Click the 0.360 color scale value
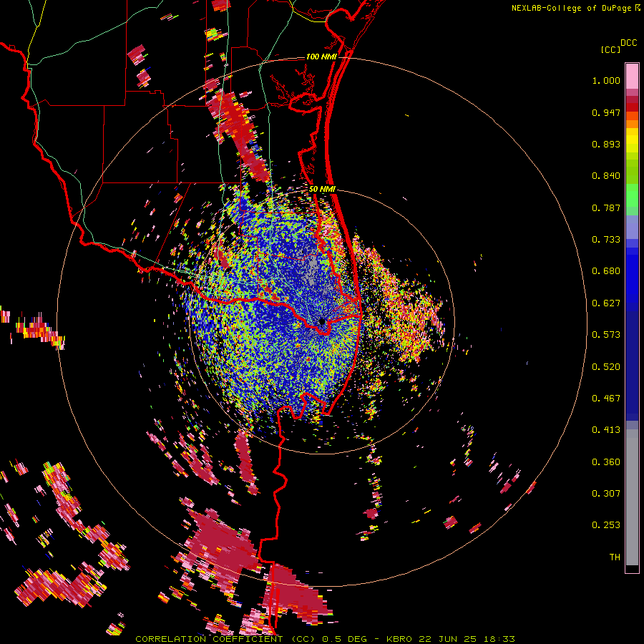 pyautogui.click(x=606, y=462)
